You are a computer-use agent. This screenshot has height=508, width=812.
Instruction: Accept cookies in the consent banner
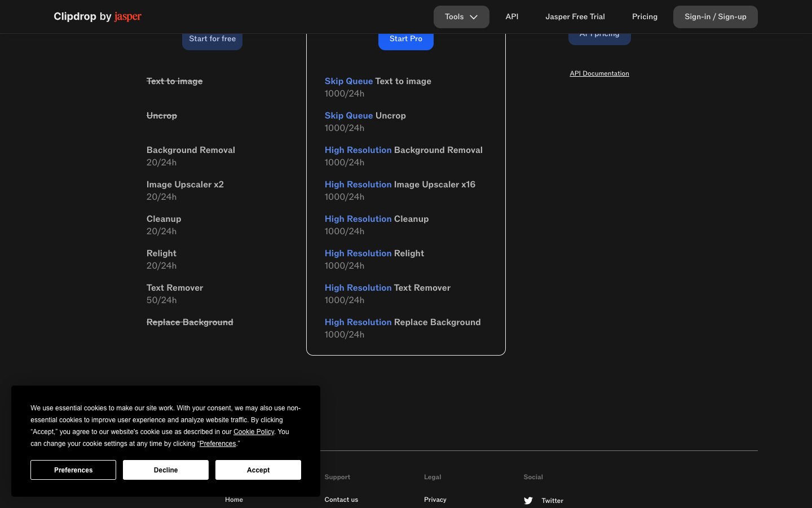coord(258,470)
